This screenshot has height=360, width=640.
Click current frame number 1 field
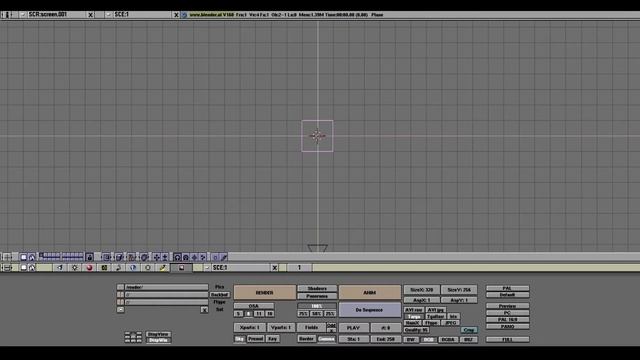point(299,268)
